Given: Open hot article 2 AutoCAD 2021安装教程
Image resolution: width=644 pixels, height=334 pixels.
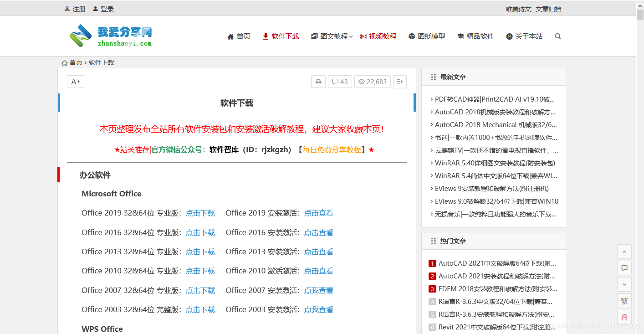Looking at the screenshot, I should [497, 276].
